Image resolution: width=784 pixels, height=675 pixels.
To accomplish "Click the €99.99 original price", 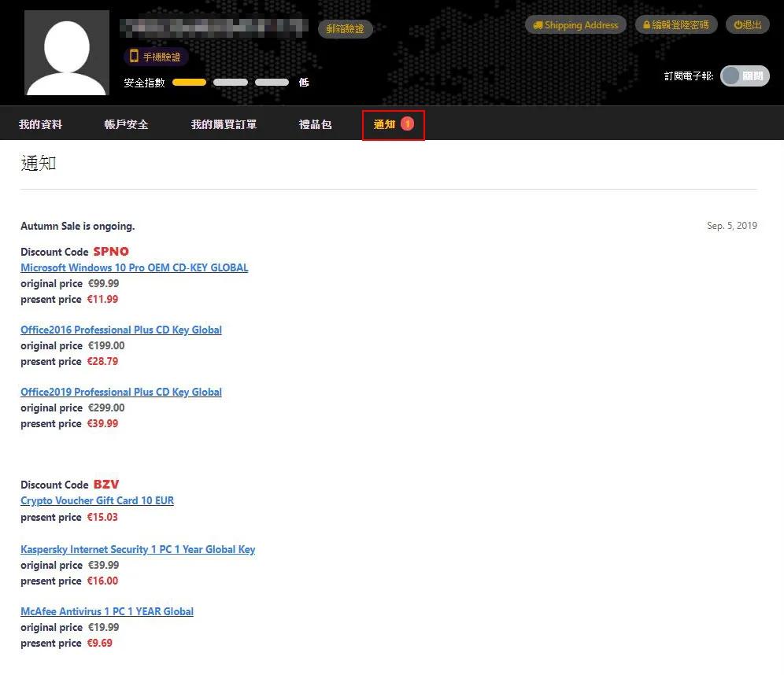I will click(x=103, y=283).
